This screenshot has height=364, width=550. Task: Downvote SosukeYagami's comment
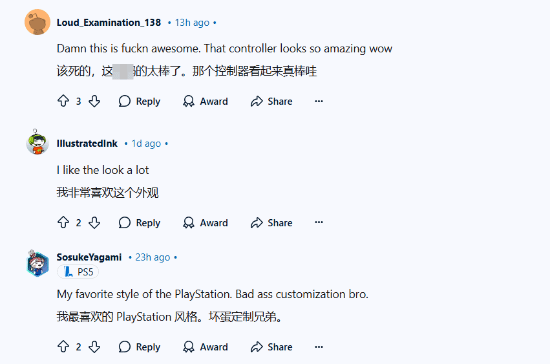(94, 346)
